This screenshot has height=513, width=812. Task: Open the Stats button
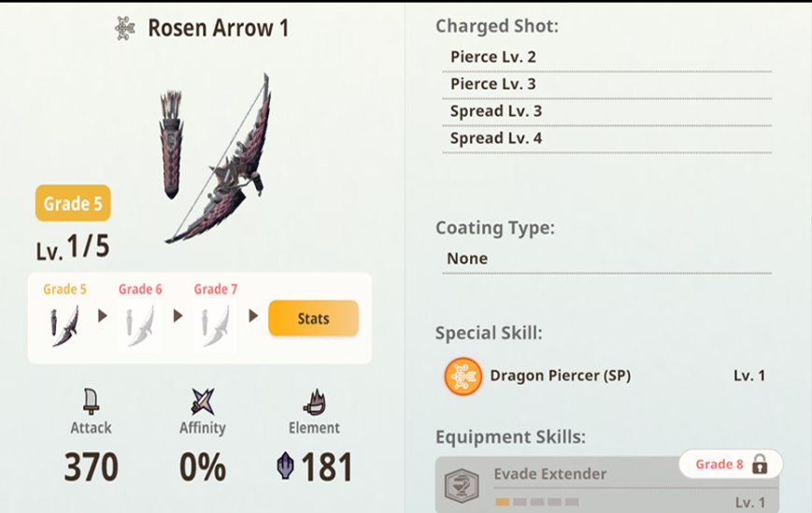(x=313, y=319)
